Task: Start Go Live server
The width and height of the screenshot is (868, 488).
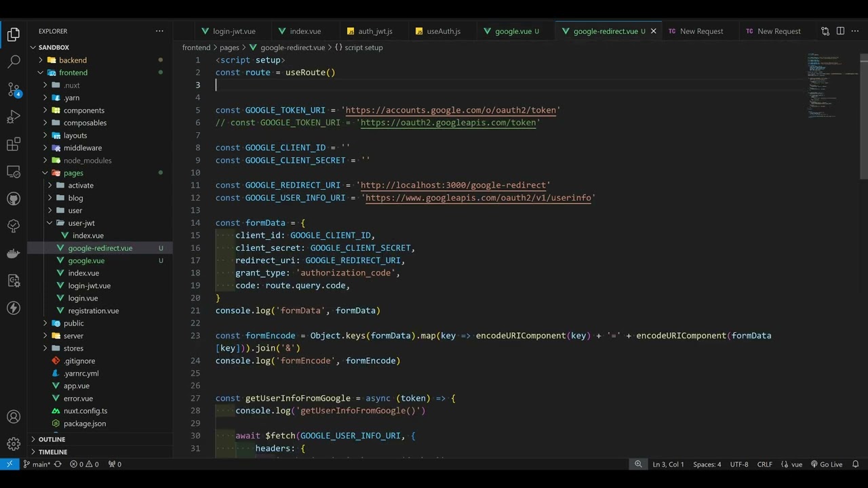Action: [x=826, y=464]
